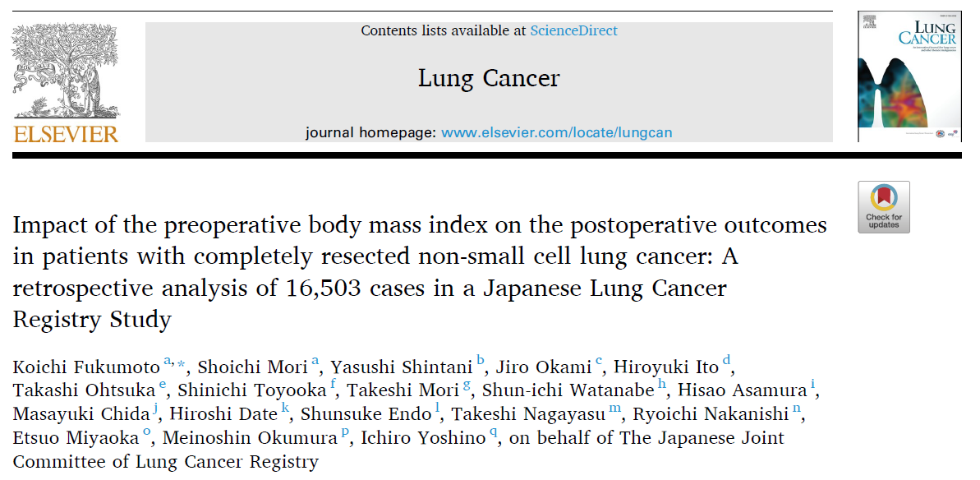Click affiliation superscript q after Ichiro Yoshino

(493, 434)
